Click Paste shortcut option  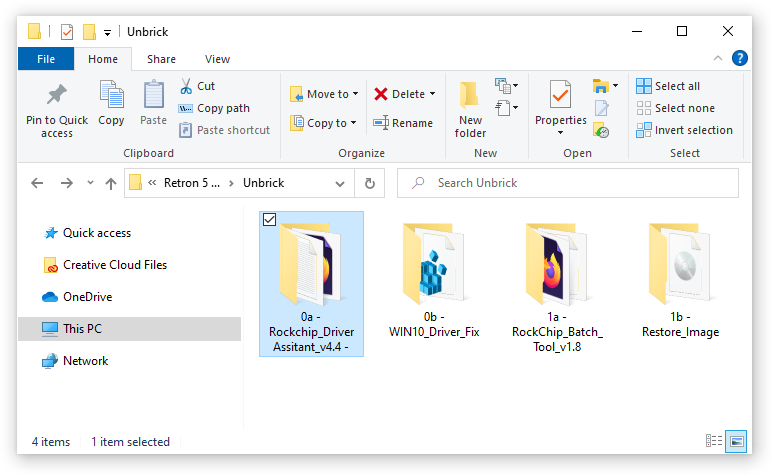pyautogui.click(x=225, y=130)
